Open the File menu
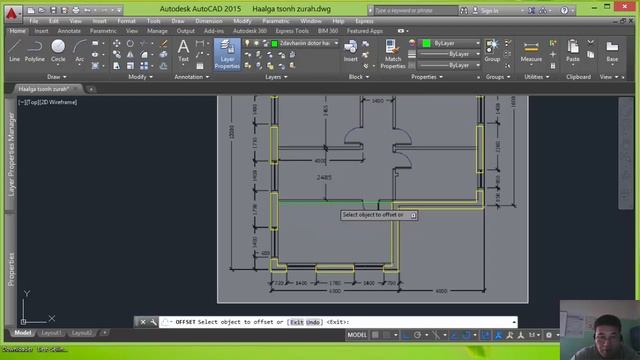 point(34,21)
